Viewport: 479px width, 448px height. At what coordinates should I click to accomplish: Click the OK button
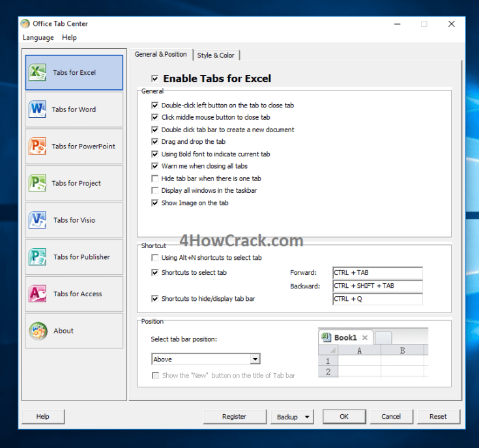344,417
